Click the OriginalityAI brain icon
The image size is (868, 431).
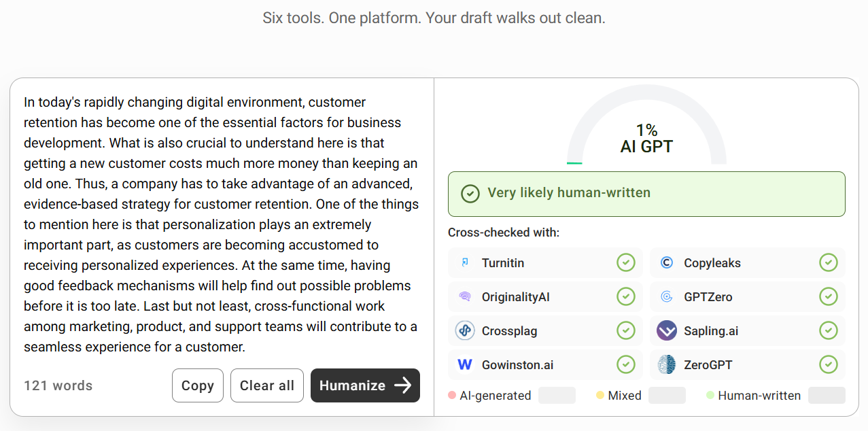465,296
